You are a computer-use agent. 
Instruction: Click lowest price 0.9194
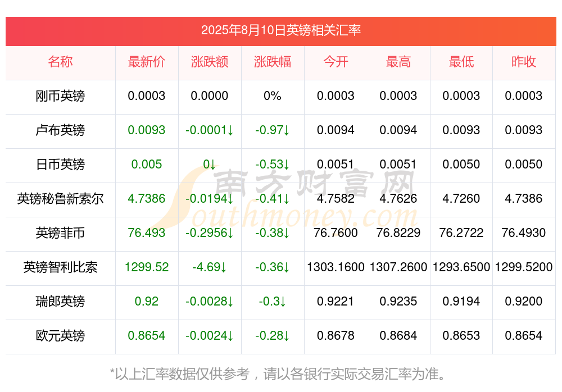(x=461, y=302)
